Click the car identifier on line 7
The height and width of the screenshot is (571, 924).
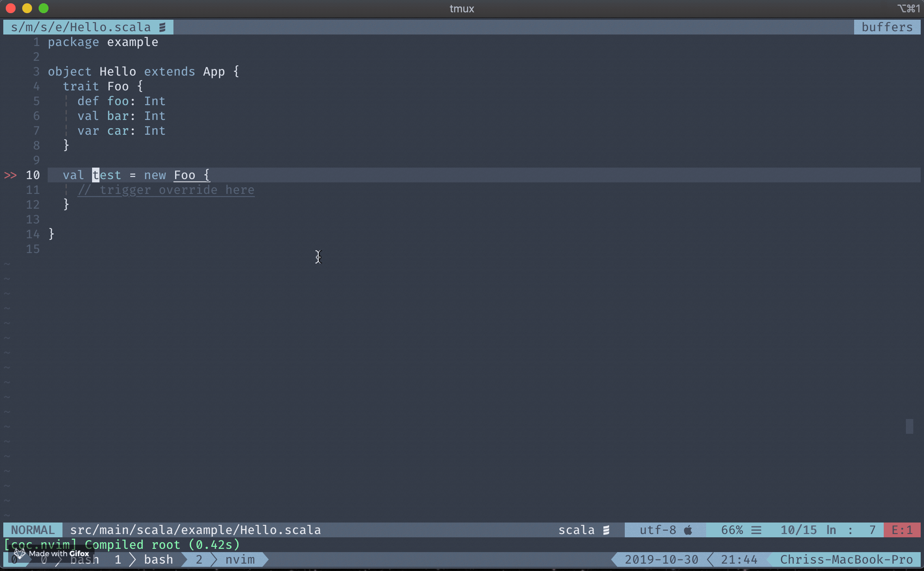pyautogui.click(x=118, y=131)
